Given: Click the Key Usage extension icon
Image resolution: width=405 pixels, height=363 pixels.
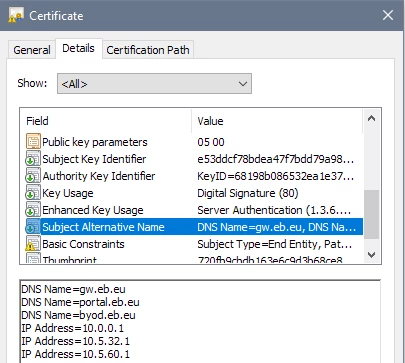Looking at the screenshot, I should pyautogui.click(x=33, y=193).
